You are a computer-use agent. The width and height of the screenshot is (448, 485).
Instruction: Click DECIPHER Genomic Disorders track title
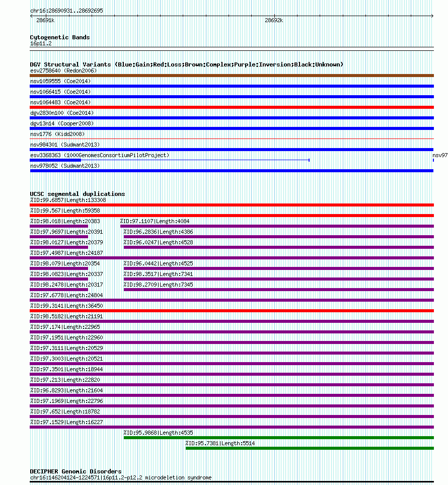76,471
